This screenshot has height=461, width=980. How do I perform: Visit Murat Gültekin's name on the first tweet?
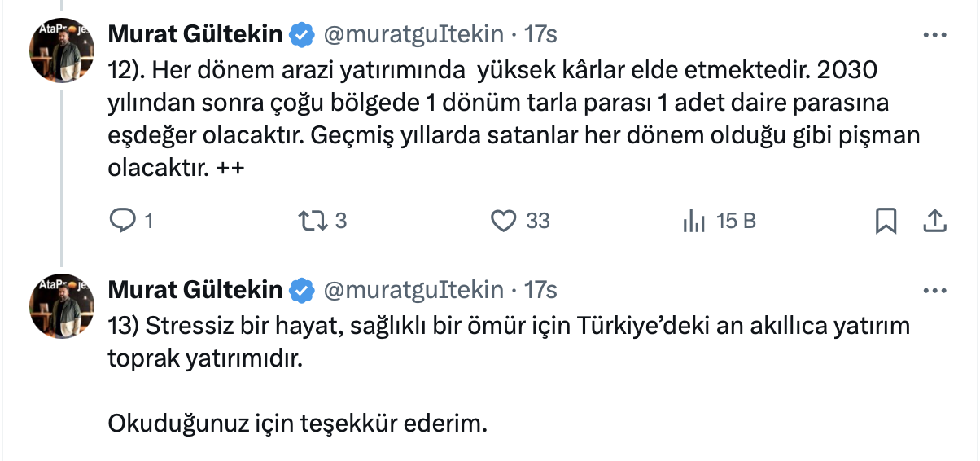coord(195,35)
